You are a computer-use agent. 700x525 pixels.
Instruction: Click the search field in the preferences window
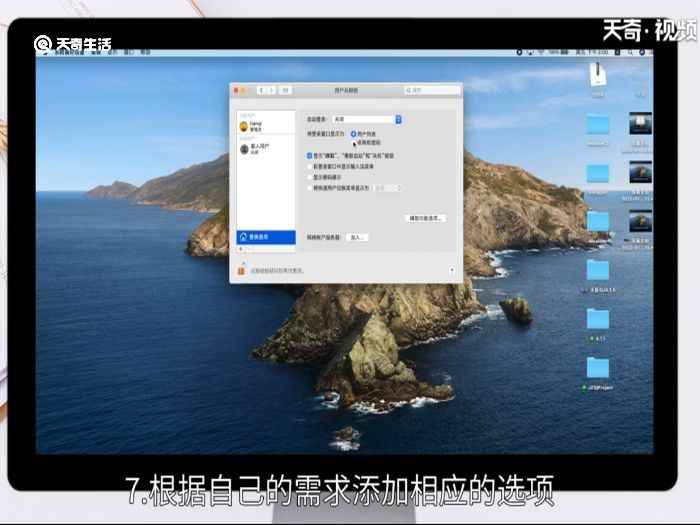click(x=432, y=91)
